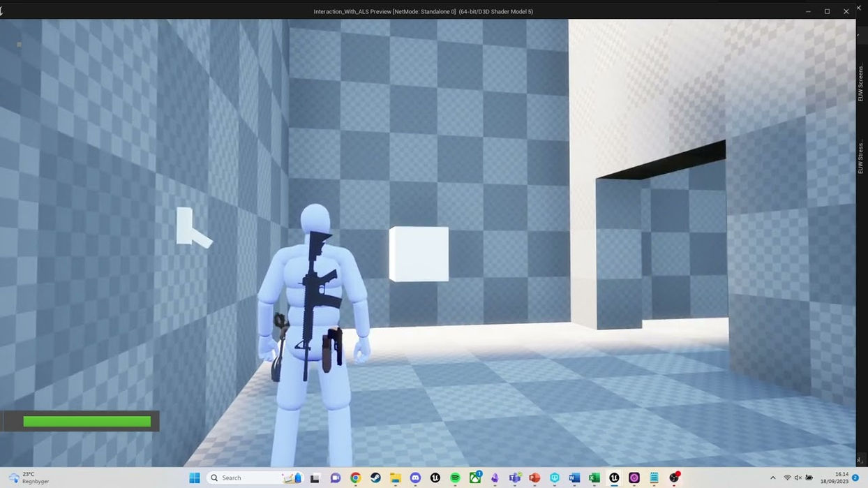Open Excel from the taskbar

coord(594,478)
